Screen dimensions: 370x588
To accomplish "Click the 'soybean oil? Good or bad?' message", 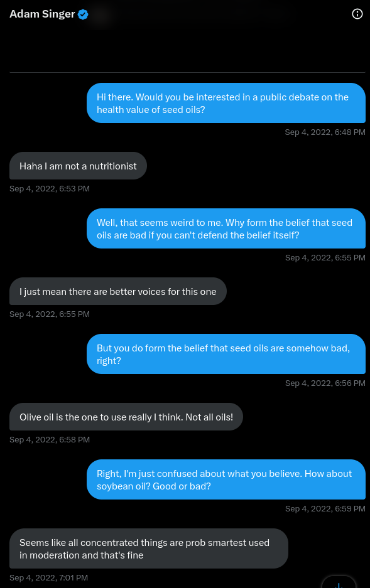I will [226, 479].
